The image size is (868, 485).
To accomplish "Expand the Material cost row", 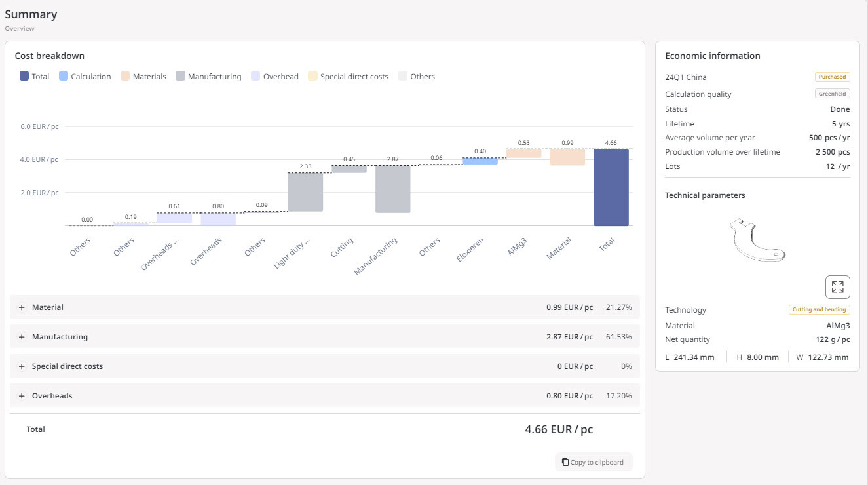I will point(22,307).
